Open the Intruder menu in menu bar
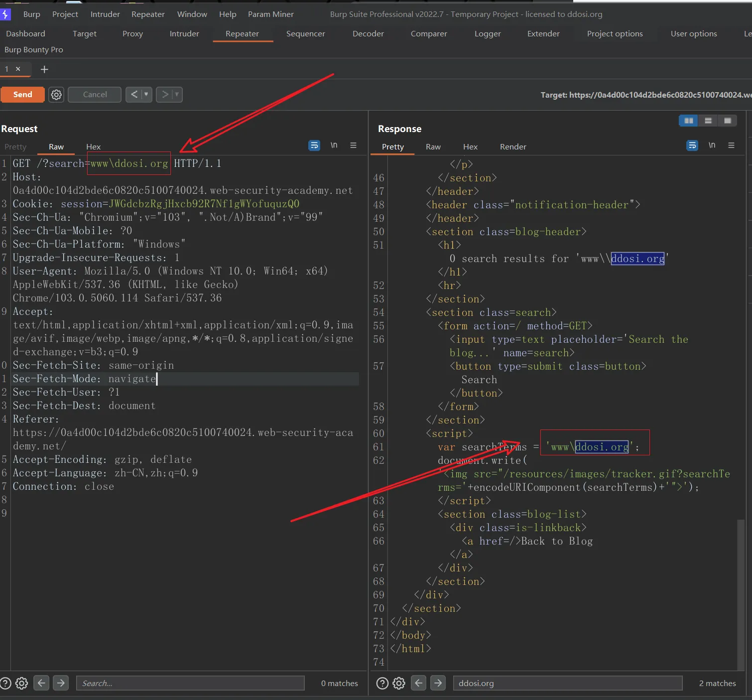 point(105,14)
